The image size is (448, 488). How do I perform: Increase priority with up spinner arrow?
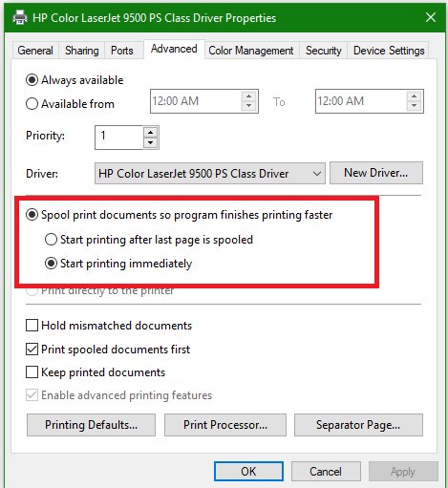pyautogui.click(x=150, y=132)
